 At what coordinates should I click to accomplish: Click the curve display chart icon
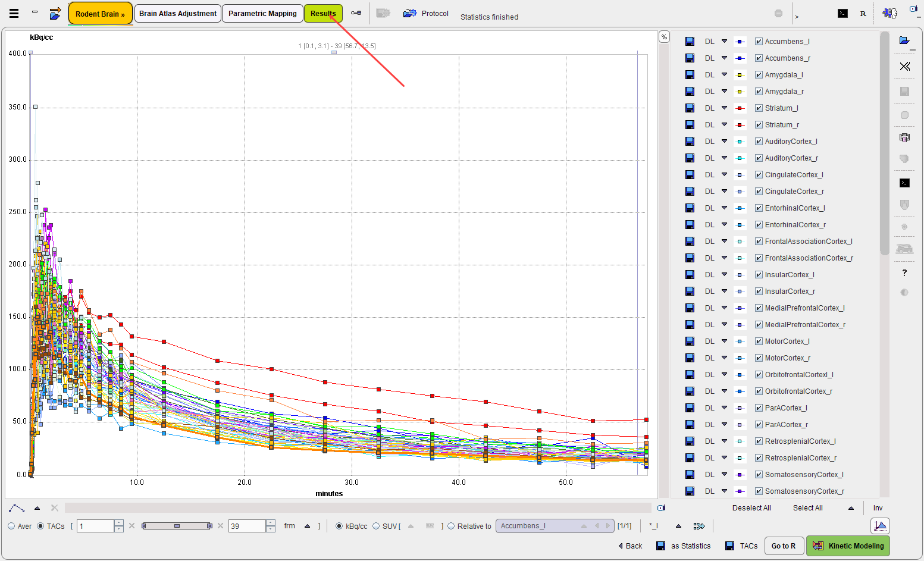tap(880, 525)
